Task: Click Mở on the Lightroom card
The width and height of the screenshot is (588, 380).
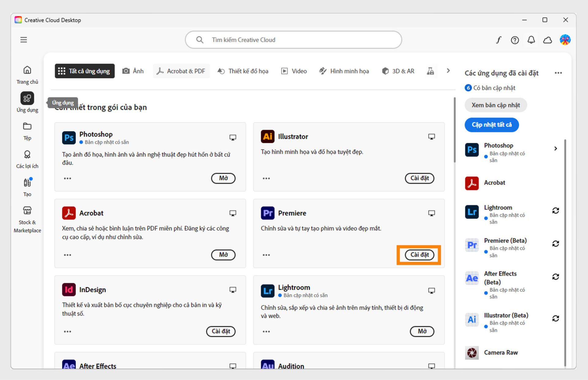Action: click(x=422, y=331)
